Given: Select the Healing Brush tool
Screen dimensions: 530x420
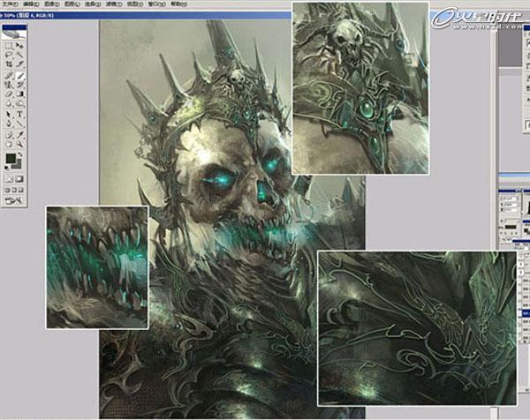Looking at the screenshot, I should [x=9, y=76].
